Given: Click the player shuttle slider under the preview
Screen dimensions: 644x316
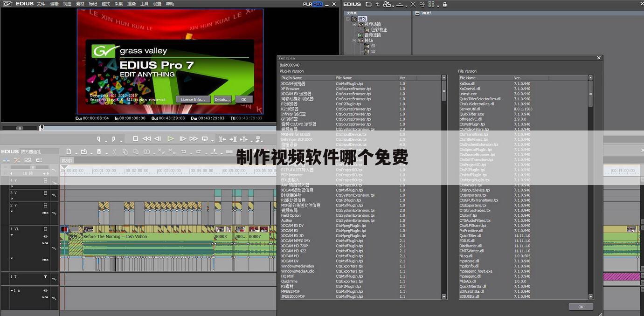Looking at the screenshot, I should tap(19, 128).
